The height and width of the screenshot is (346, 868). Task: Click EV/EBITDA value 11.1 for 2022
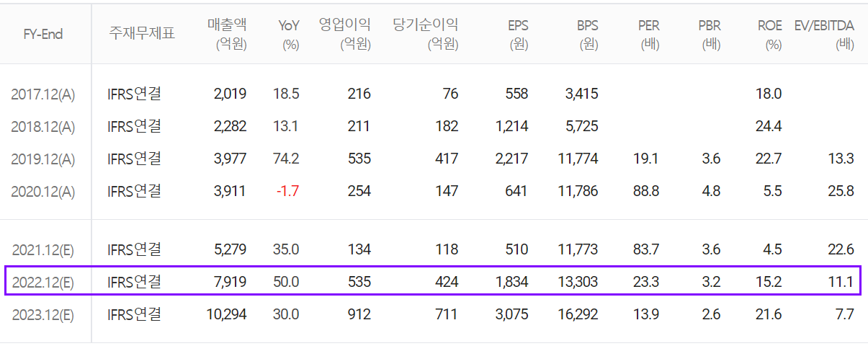[841, 281]
